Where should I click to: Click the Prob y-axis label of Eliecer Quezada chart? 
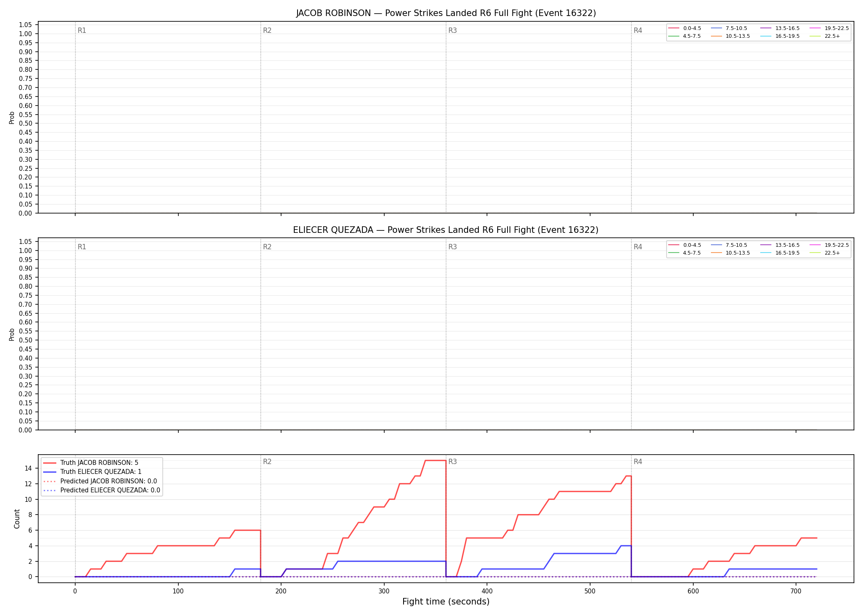12,334
